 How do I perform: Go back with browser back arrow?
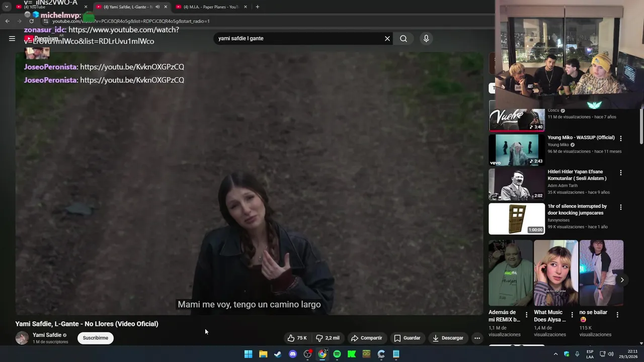(x=7, y=21)
